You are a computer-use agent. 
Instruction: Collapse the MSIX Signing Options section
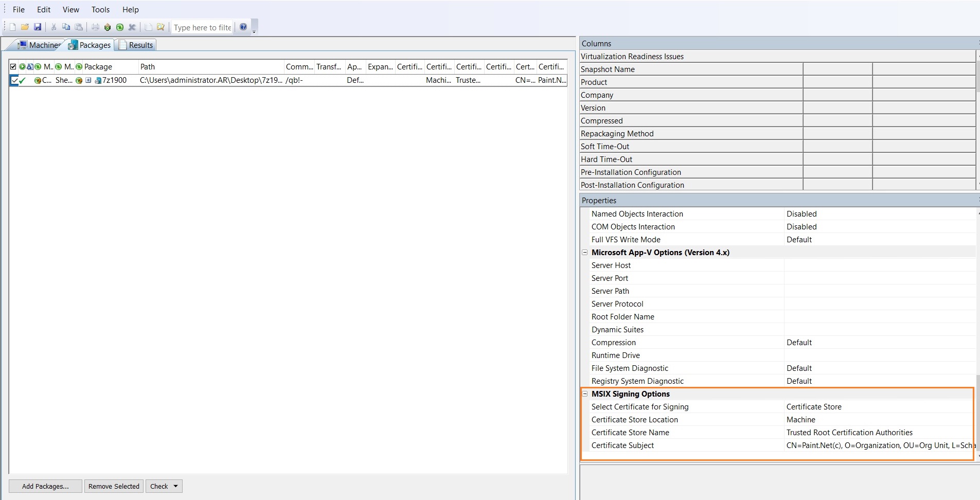585,394
